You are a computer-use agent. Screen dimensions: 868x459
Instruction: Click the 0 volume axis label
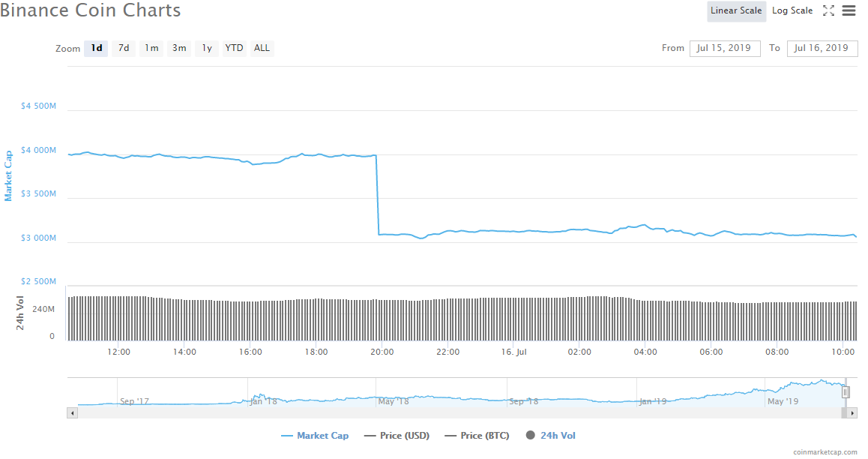(52, 336)
